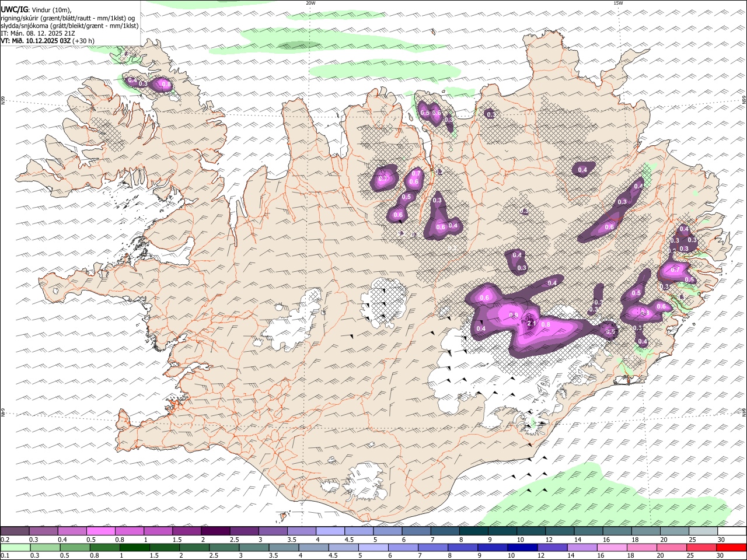Select bottom-row deep blue swatch starting at 10

coord(522,548)
